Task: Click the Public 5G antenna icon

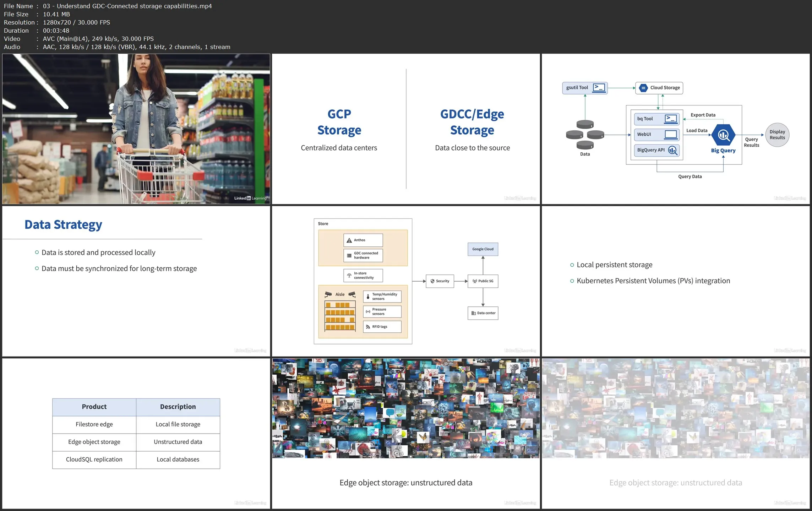Action: [x=475, y=281]
